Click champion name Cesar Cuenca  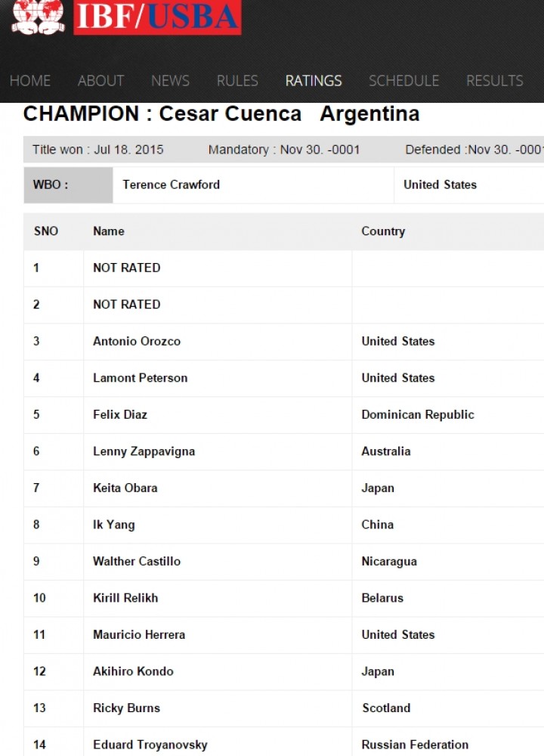(x=230, y=114)
